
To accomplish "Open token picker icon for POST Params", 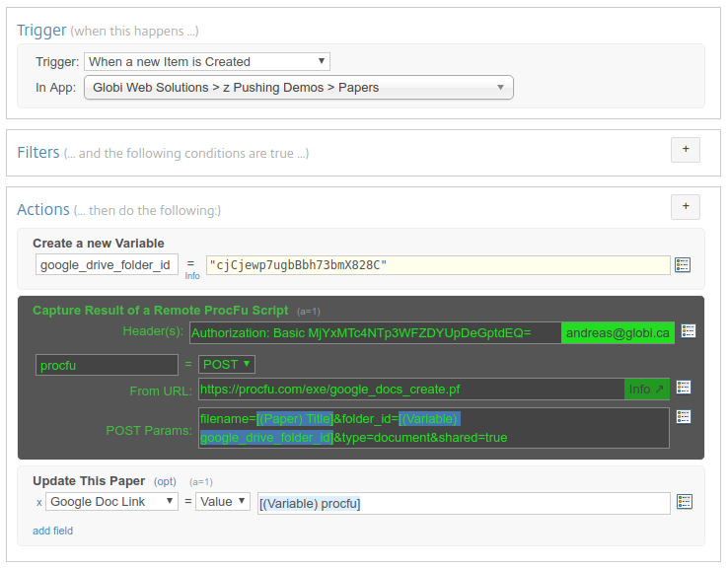I will pos(684,417).
